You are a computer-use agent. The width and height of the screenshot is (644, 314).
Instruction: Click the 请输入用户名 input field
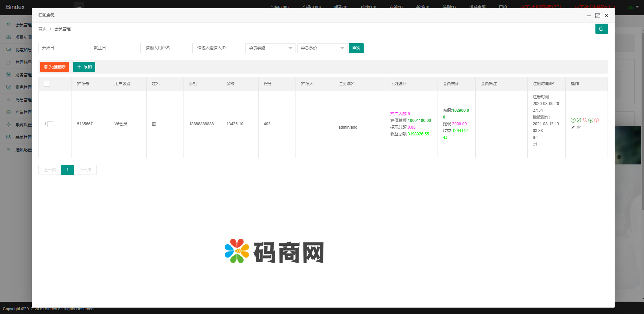(x=167, y=48)
